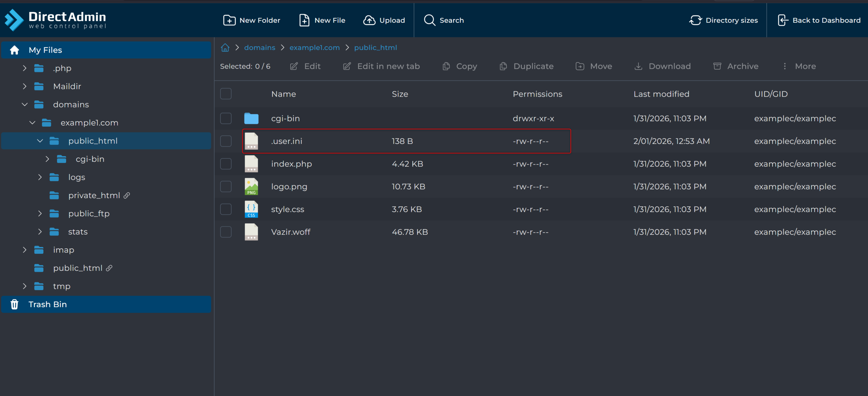
Task: Sort by Last modified column
Action: point(661,94)
